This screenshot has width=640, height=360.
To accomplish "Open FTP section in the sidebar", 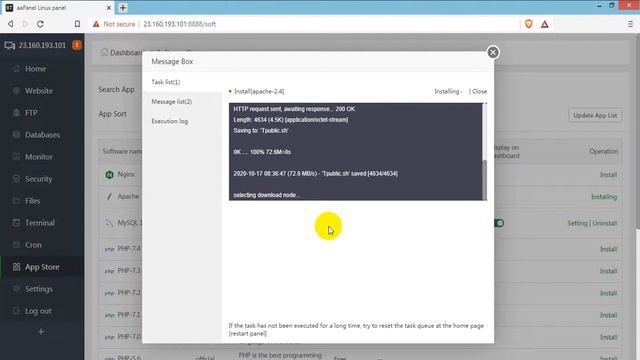I will [31, 113].
